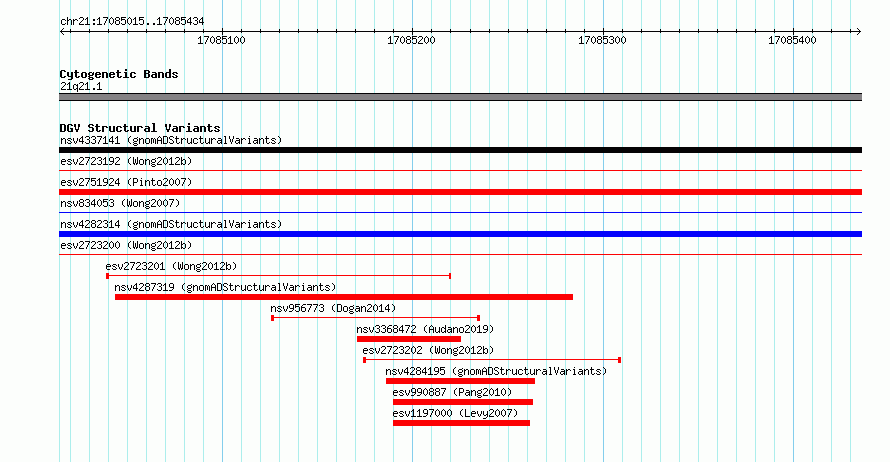Screen dimensions: 890x462
Task: Click the nsv4282314 gnomADStructuralVariants label
Action: (x=171, y=224)
